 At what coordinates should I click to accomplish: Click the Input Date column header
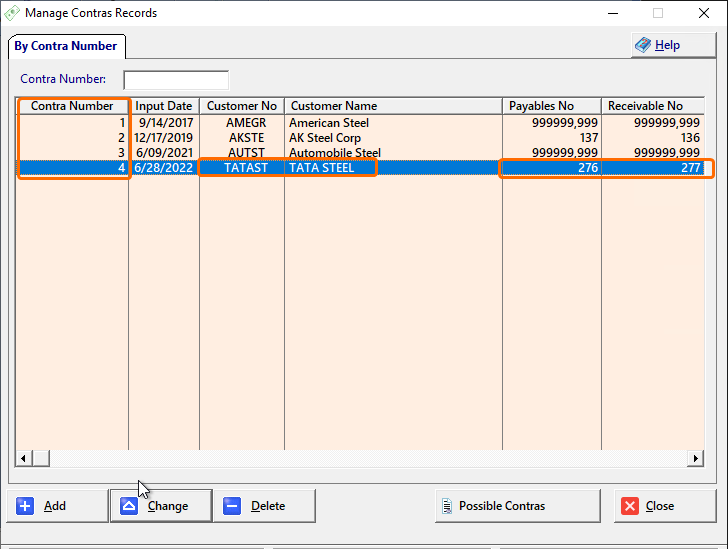tap(164, 106)
